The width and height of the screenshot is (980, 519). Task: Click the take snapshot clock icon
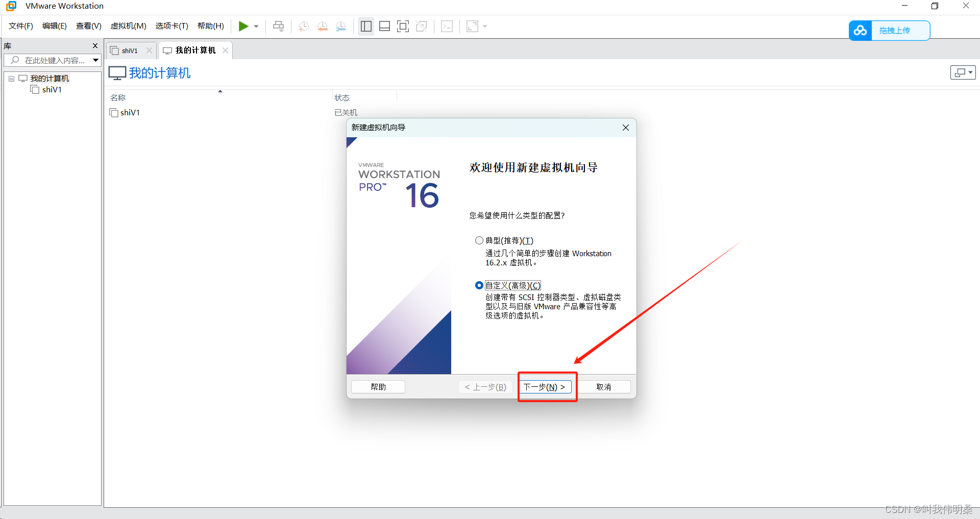pyautogui.click(x=304, y=26)
